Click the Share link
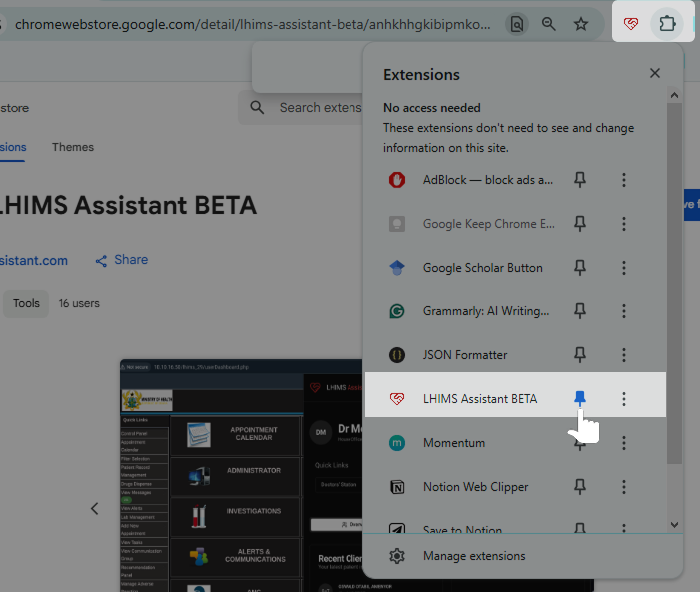The image size is (700, 592). pyautogui.click(x=122, y=260)
